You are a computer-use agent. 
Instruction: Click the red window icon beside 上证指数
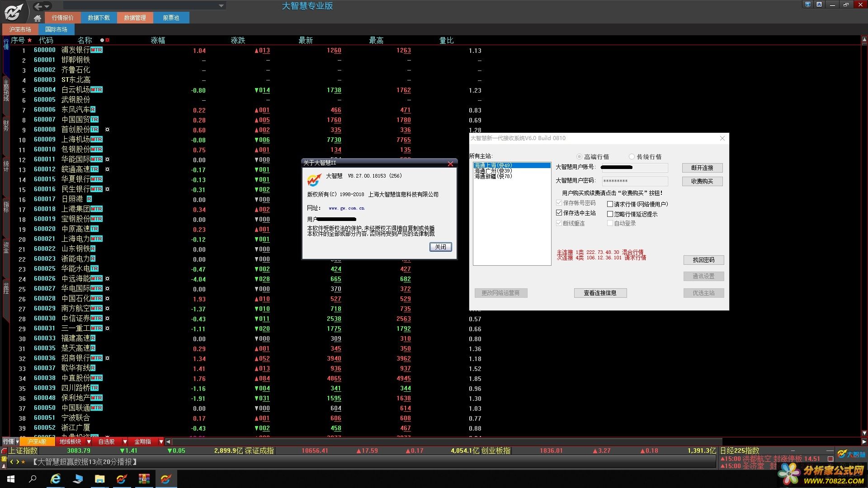tap(4, 451)
